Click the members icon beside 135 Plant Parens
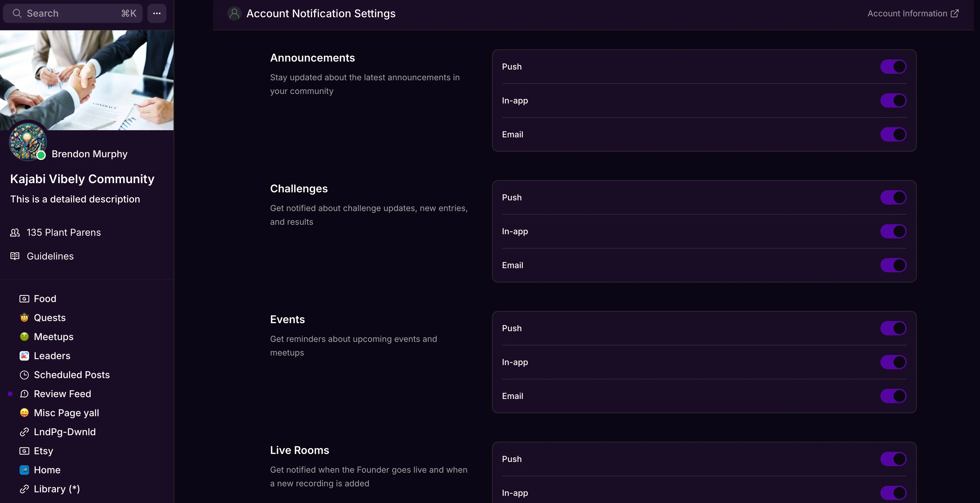 (15, 232)
